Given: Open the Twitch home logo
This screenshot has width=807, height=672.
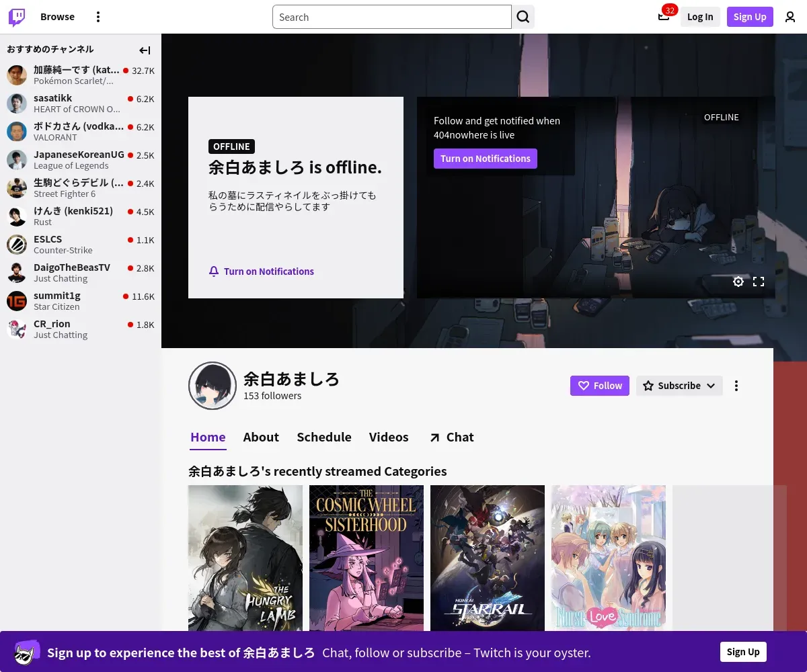Looking at the screenshot, I should [17, 17].
